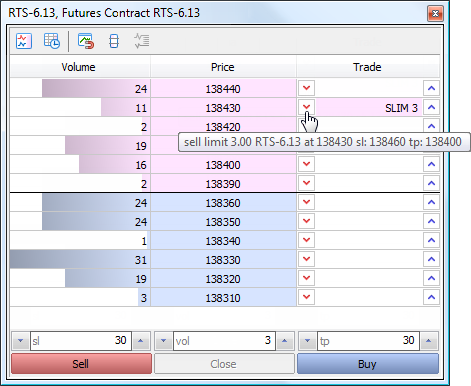Image resolution: width=471 pixels, height=386 pixels.
Task: Click the red Sell button
Action: 81,364
